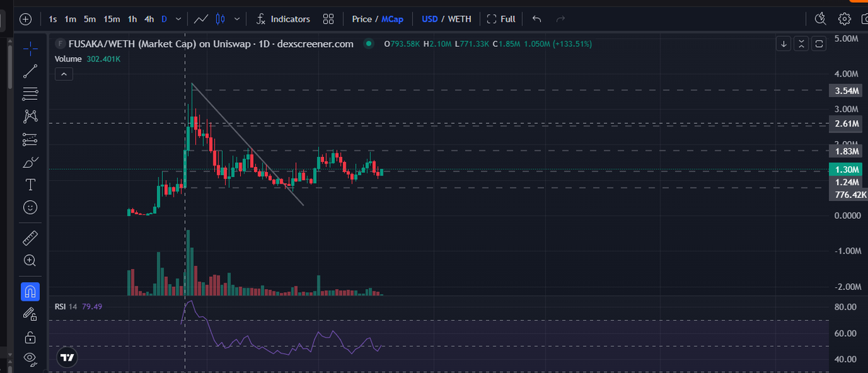Open chart settings gear
Viewport: 868px width, 373px height.
[844, 19]
